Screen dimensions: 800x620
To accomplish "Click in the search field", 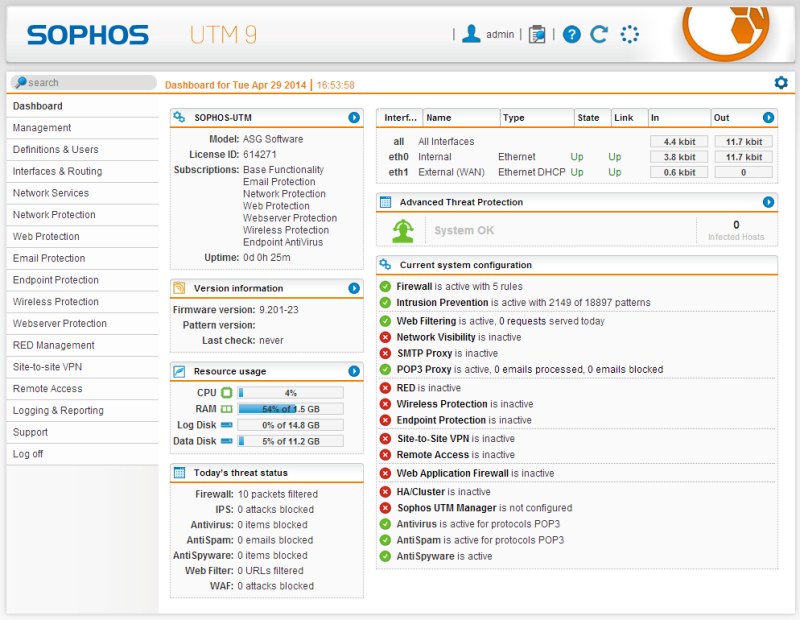I will point(84,83).
